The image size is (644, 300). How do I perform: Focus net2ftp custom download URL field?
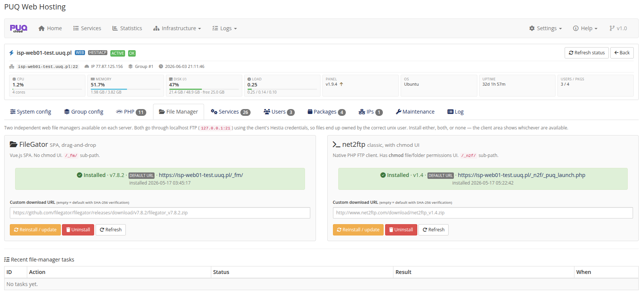pos(483,213)
